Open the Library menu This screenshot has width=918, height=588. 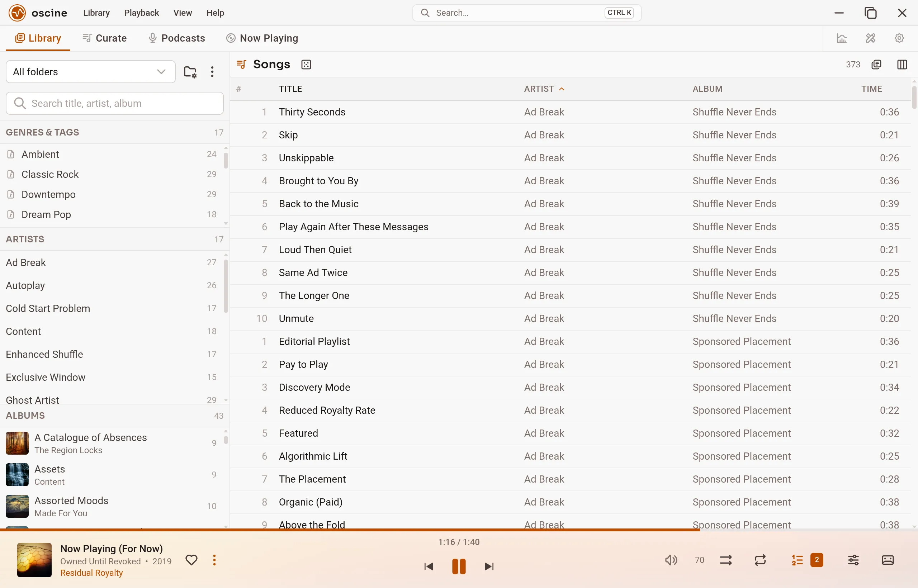[x=96, y=13]
